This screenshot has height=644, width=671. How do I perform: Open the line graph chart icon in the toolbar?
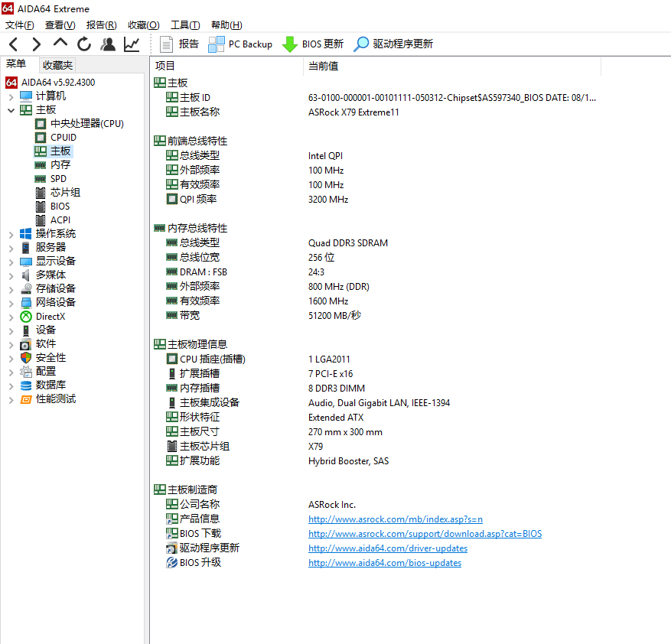132,44
